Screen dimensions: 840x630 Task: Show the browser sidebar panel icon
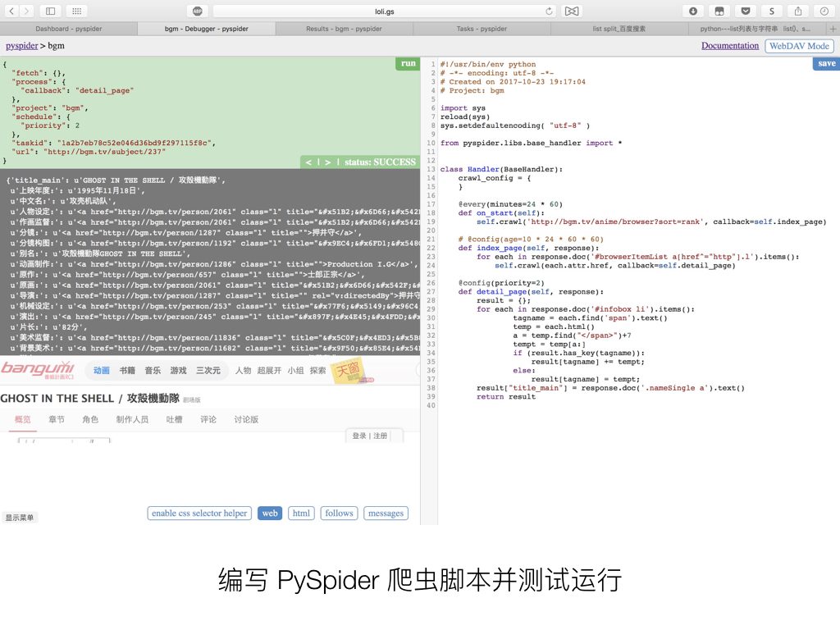[x=51, y=11]
